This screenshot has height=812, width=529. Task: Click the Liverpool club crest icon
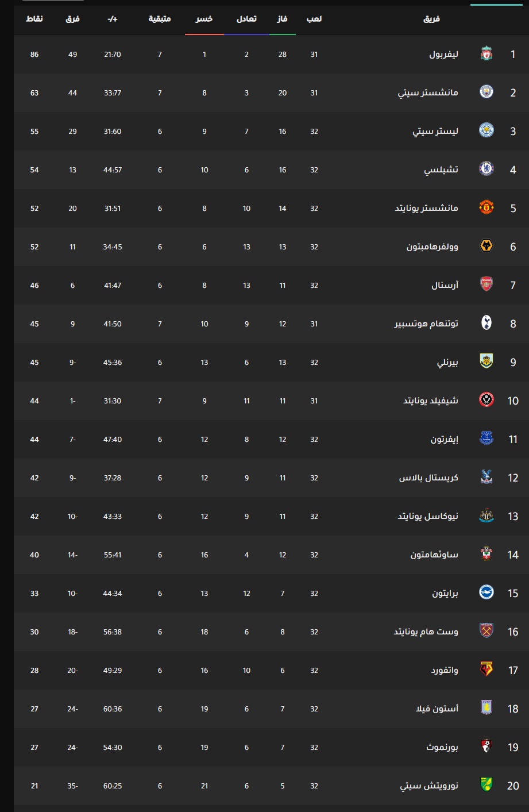486,54
